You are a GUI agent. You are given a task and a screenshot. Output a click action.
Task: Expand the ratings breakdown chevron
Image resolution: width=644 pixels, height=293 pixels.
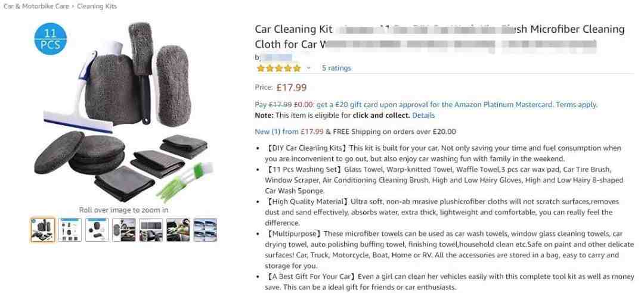click(308, 68)
